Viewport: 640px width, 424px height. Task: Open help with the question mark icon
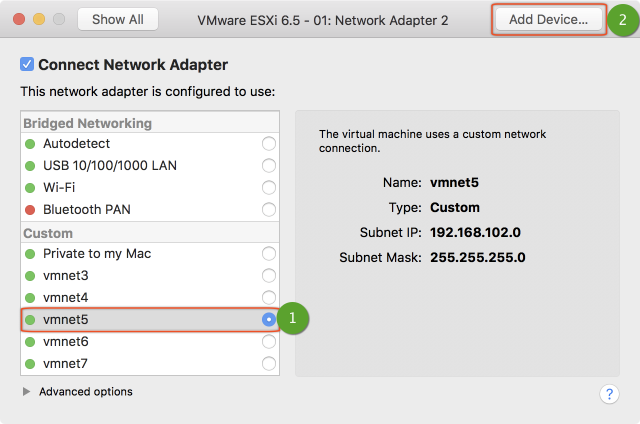click(x=609, y=393)
